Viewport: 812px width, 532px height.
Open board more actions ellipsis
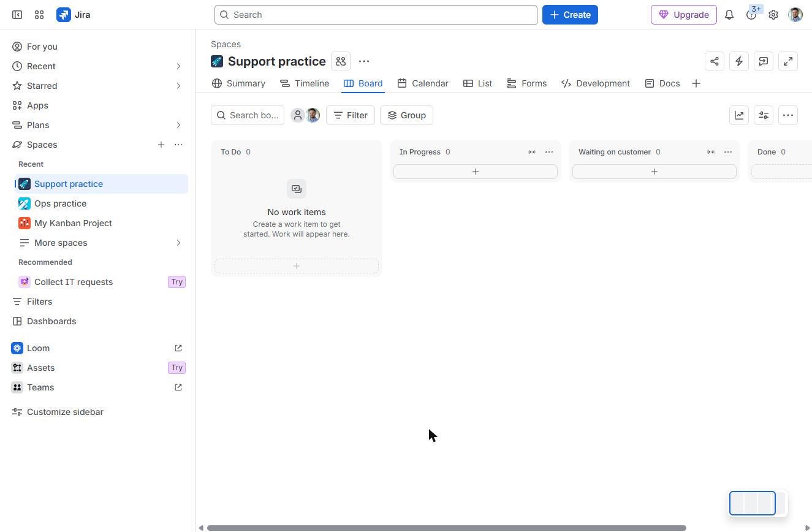click(x=788, y=115)
